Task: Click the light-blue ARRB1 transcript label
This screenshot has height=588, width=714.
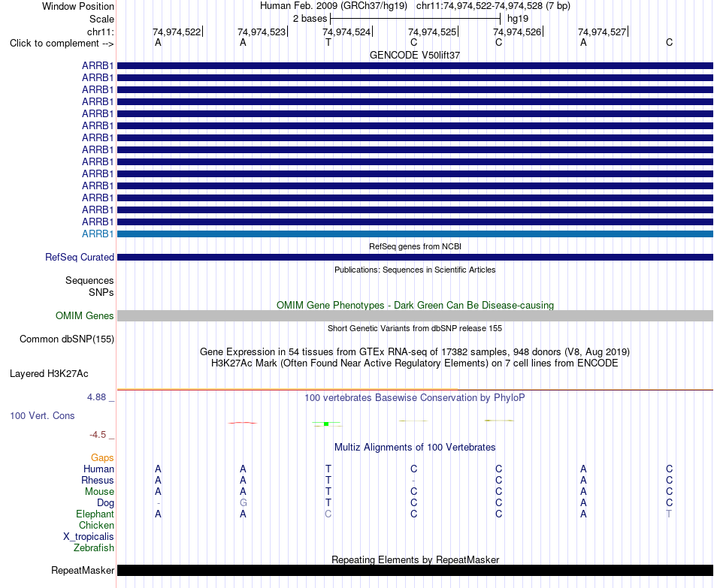Action: [x=98, y=234]
